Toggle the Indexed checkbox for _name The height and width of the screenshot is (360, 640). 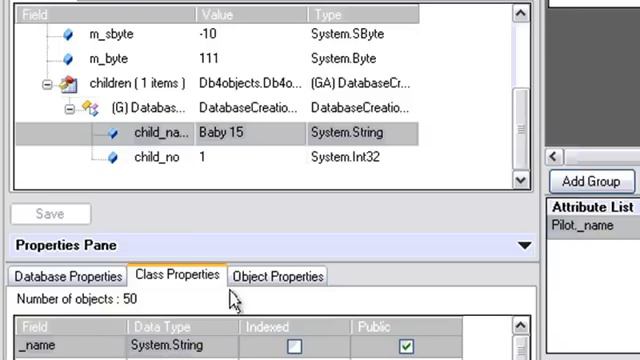tap(294, 347)
